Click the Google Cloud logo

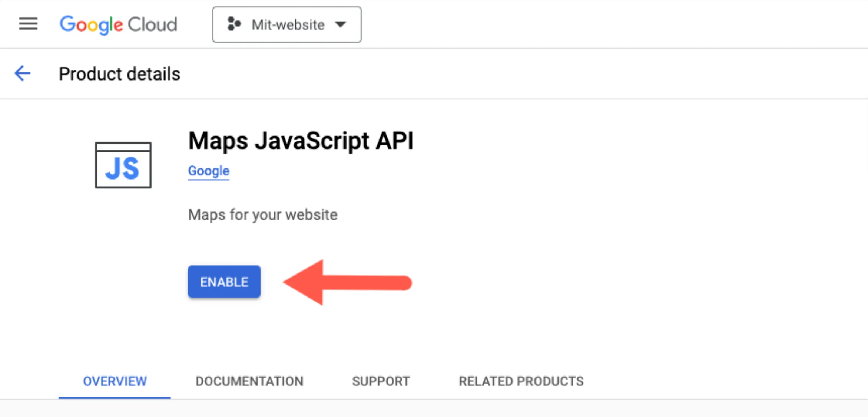pos(118,24)
